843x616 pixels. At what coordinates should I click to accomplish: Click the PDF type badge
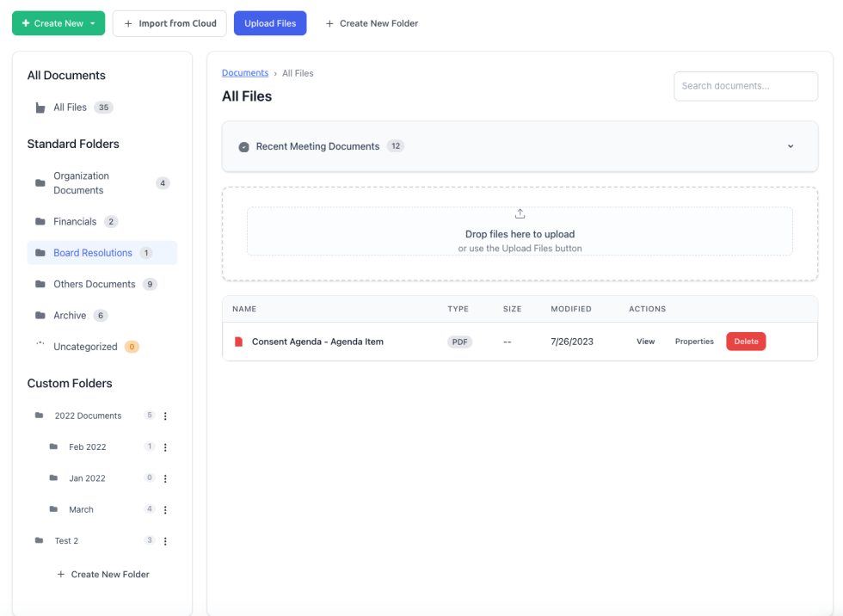[x=459, y=342]
